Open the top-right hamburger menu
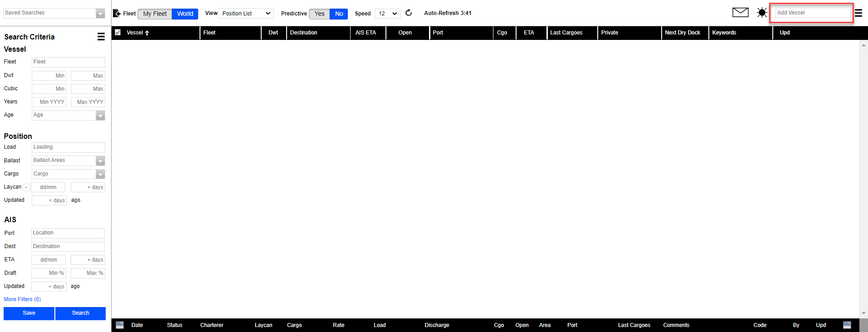 [858, 13]
